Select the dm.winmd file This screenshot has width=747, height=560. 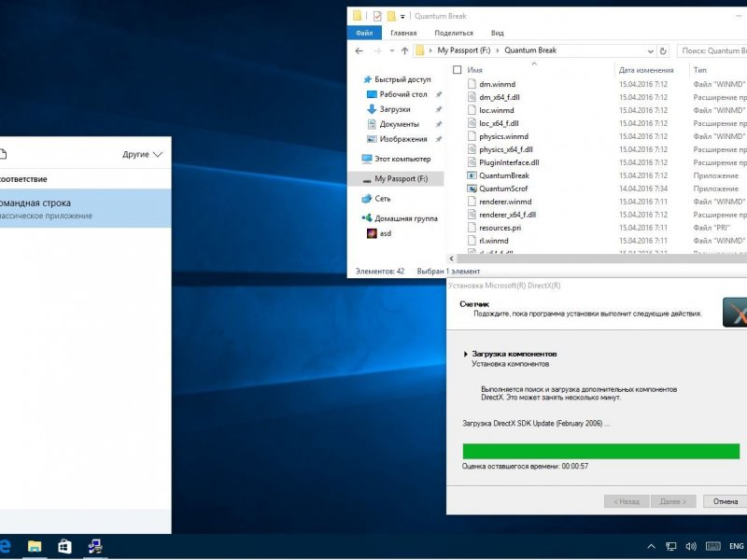coord(497,84)
